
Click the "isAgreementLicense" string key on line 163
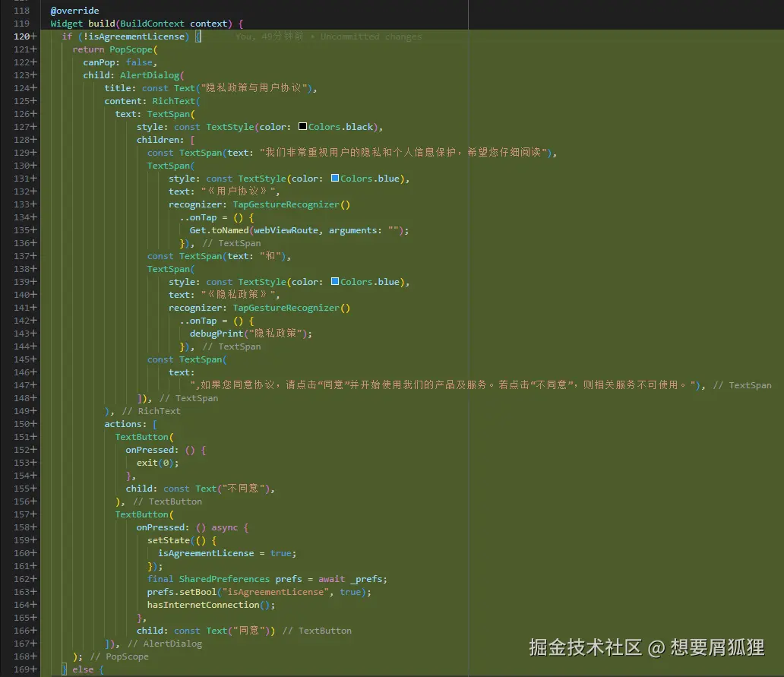pyautogui.click(x=275, y=592)
